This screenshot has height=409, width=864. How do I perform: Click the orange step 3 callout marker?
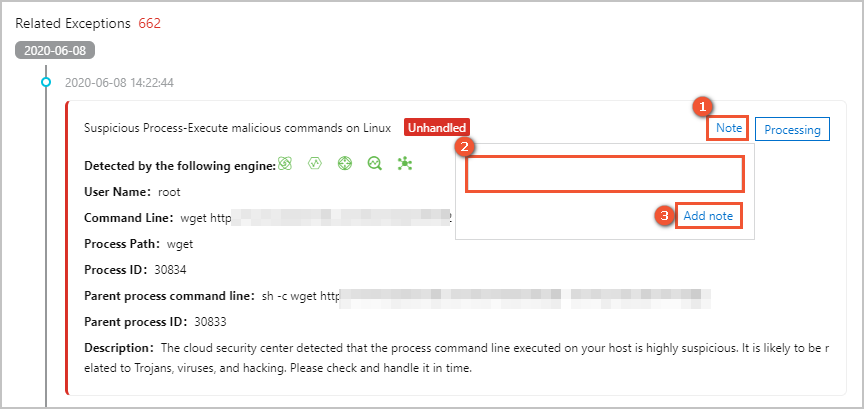pyautogui.click(x=665, y=216)
